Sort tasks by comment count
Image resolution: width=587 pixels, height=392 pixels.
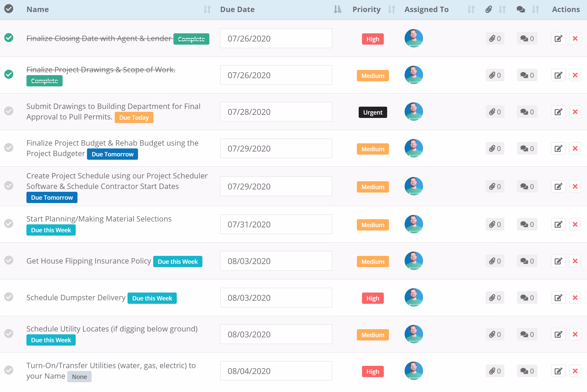[x=535, y=9]
